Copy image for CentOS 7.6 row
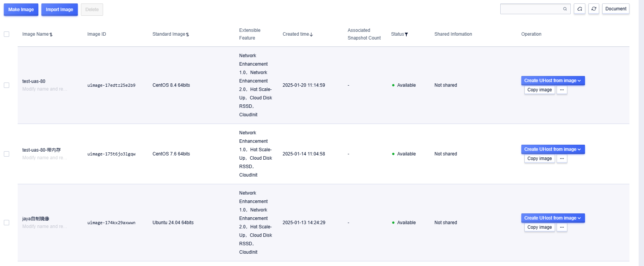This screenshot has height=266, width=644. tap(539, 159)
